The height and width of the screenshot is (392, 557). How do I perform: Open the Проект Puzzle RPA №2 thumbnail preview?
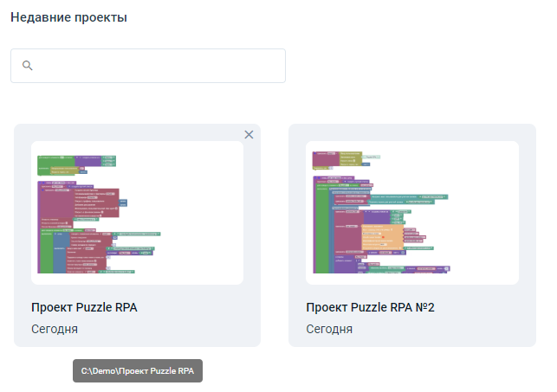tap(412, 213)
